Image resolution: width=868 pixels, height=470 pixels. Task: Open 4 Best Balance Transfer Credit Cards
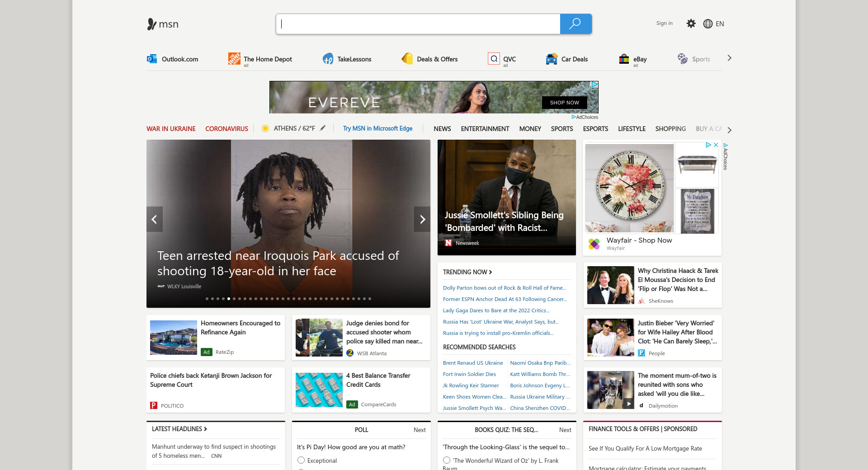point(378,380)
